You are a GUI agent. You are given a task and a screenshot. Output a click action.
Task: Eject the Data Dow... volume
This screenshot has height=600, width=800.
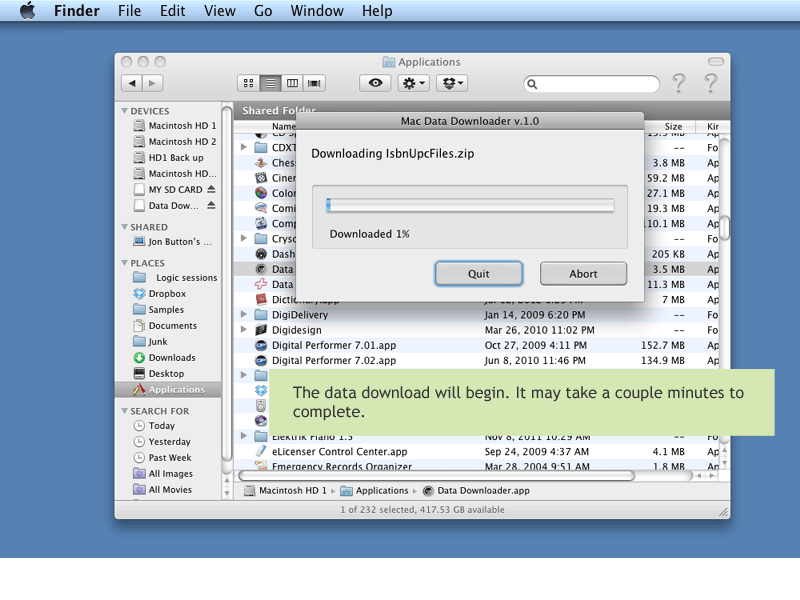(x=211, y=205)
